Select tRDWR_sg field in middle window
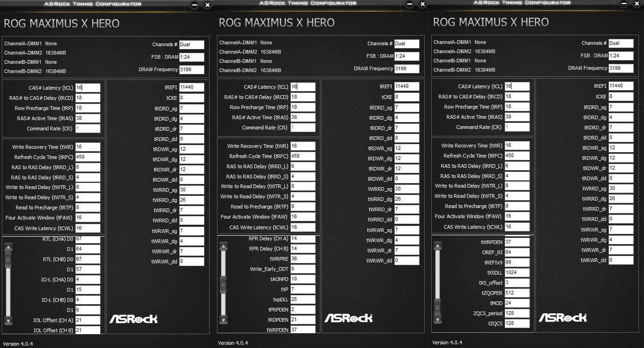The height and width of the screenshot is (348, 644). tap(407, 148)
